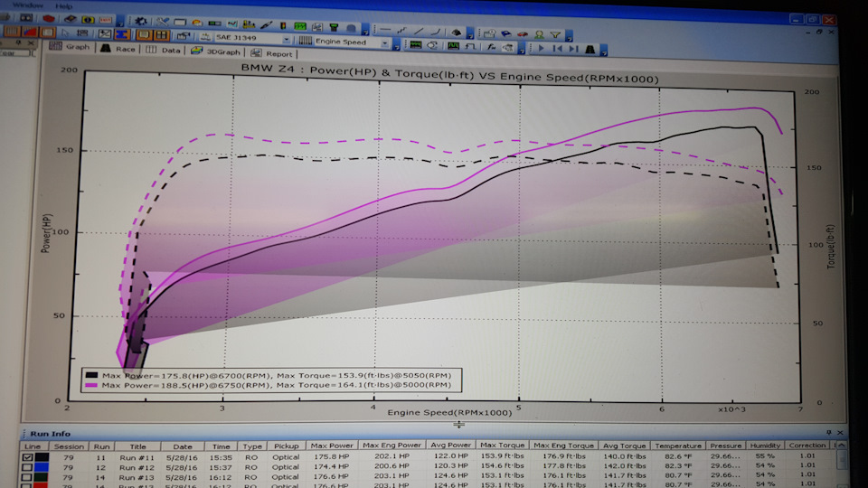Click the black color swatch for Run #11
868x488 pixels.
pyautogui.click(x=42, y=457)
